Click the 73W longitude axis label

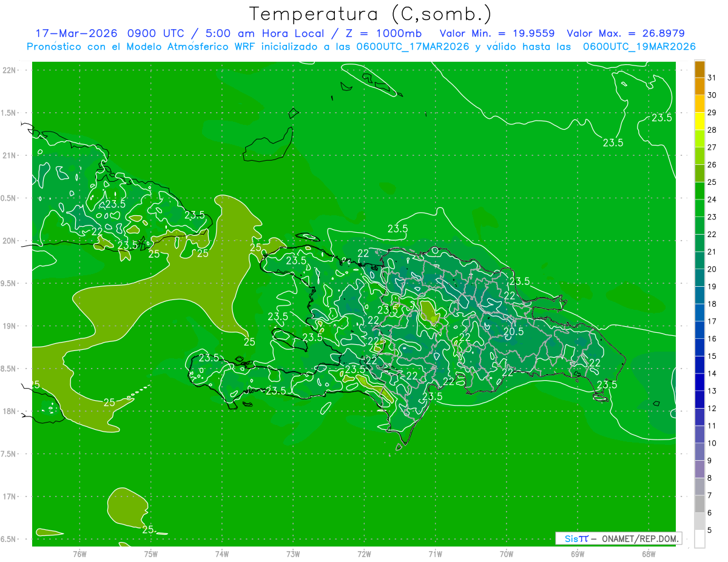[x=293, y=554]
